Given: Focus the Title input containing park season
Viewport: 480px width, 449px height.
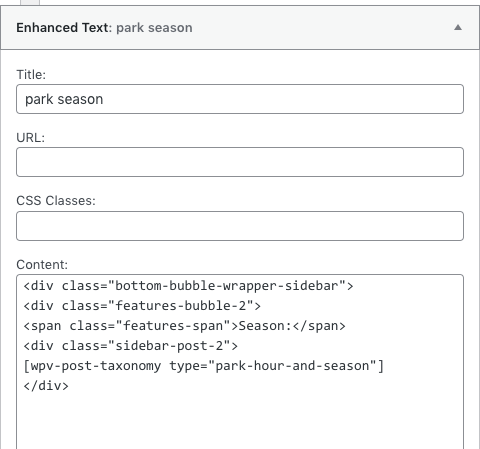Looking at the screenshot, I should [x=240, y=99].
